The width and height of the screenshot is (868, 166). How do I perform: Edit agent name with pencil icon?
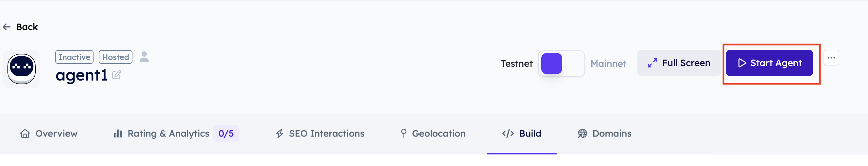(x=116, y=75)
